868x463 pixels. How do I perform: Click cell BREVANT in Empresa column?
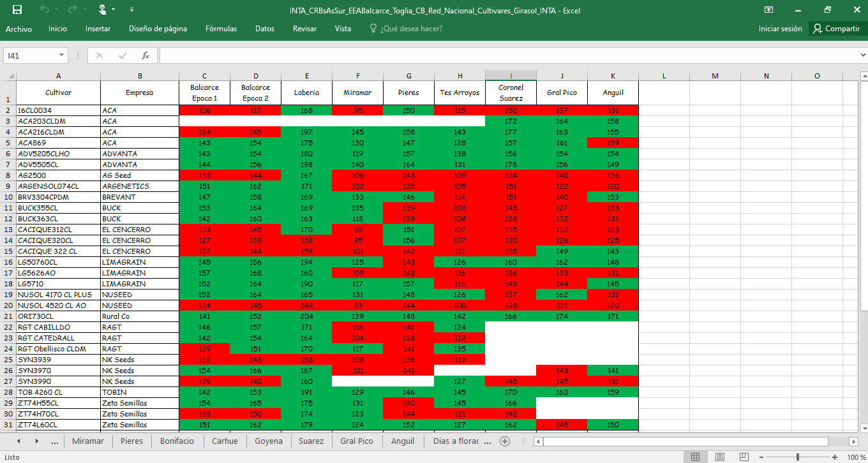coord(140,197)
